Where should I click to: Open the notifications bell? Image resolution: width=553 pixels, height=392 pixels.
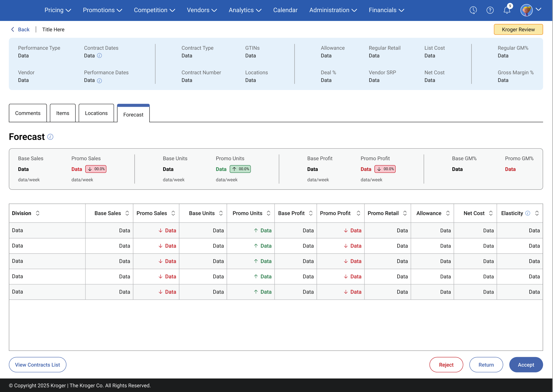tap(507, 10)
